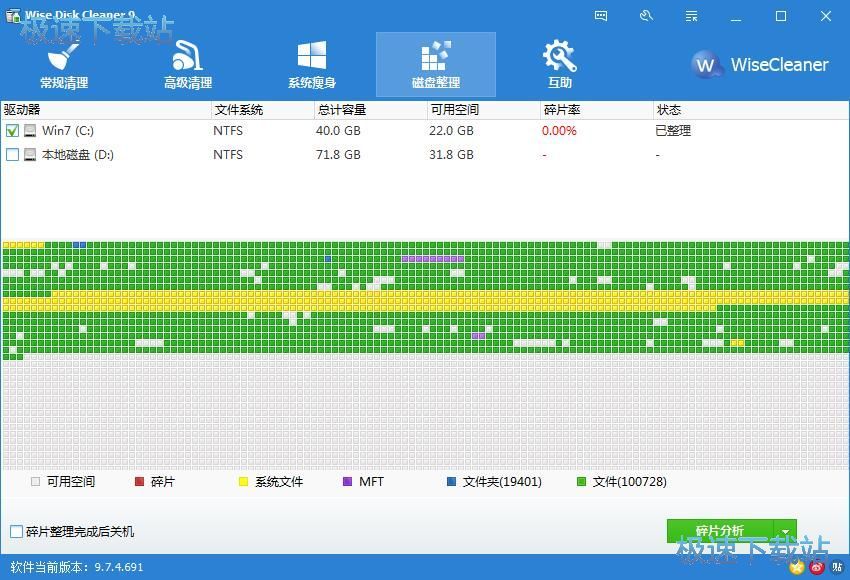Open the 系统瘦身 slimming tab icon
850x580 pixels.
[312, 65]
